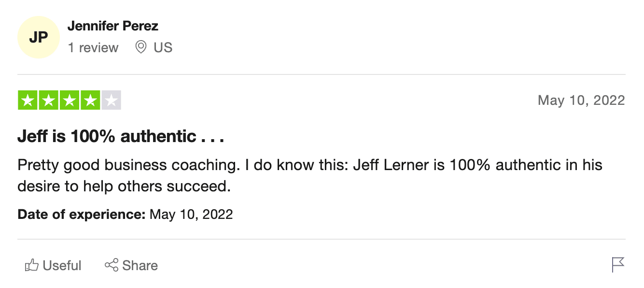644x288 pixels.
Task: Click the JP avatar circle
Action: pos(38,38)
